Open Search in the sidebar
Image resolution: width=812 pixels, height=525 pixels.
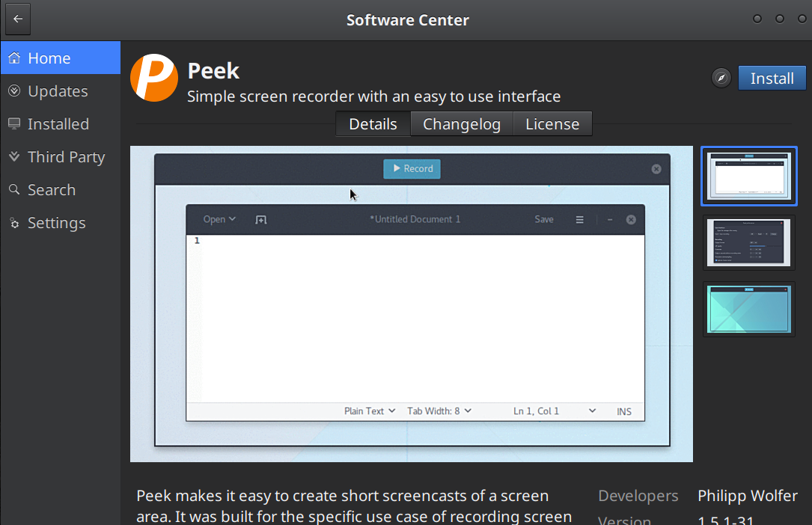coord(61,190)
